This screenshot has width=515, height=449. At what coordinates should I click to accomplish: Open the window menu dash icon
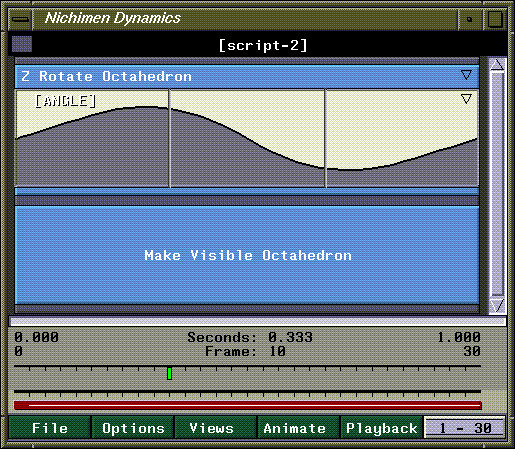[21, 19]
